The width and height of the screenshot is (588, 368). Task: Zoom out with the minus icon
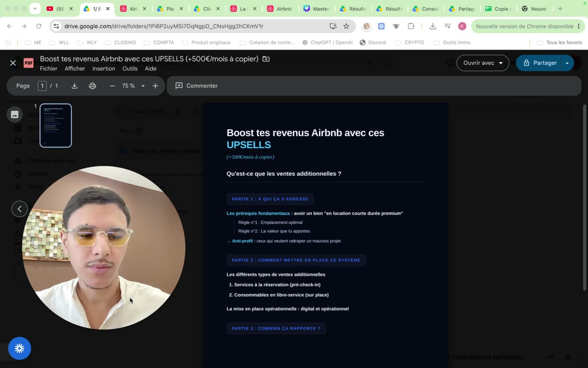pos(112,86)
